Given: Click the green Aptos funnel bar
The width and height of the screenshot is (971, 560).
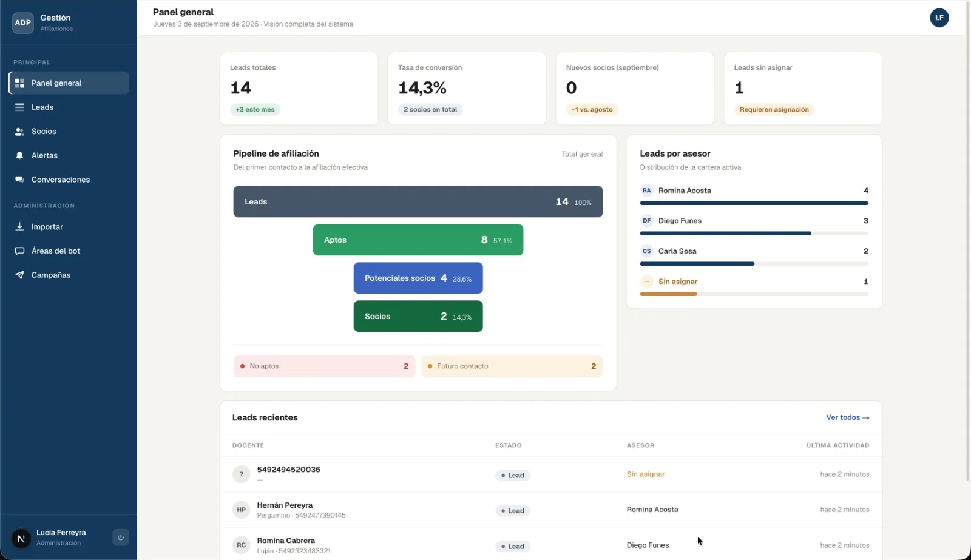Looking at the screenshot, I should pyautogui.click(x=418, y=240).
